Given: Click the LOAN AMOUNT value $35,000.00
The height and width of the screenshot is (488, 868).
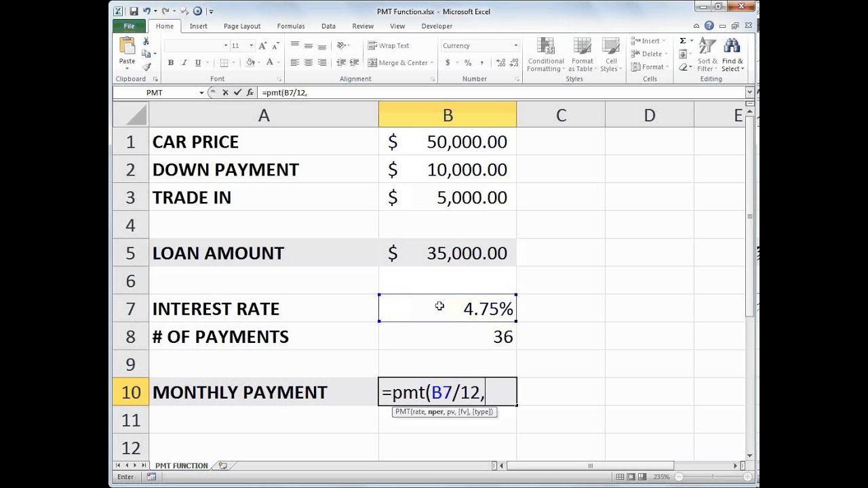Looking at the screenshot, I should tap(448, 253).
